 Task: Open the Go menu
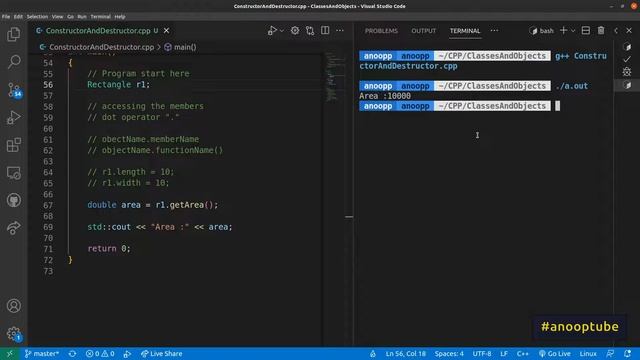[70, 17]
